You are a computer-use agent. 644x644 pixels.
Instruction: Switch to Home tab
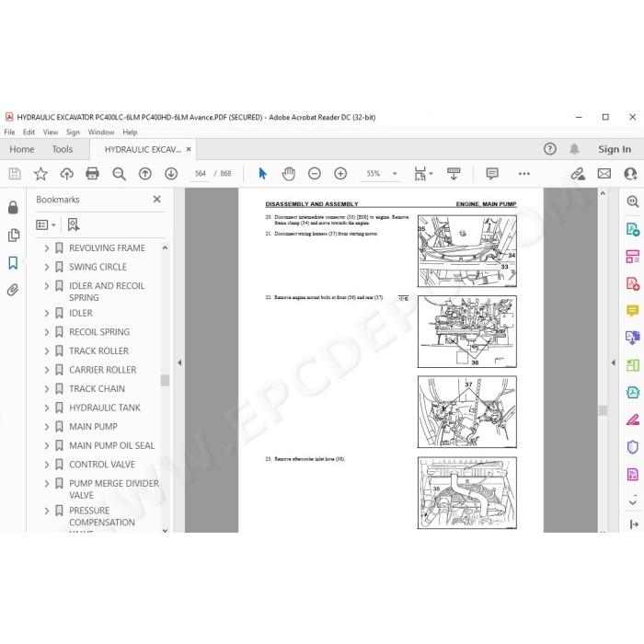pos(22,149)
